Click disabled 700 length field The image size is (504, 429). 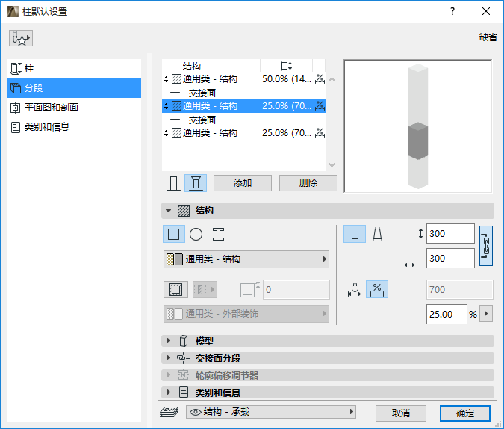pyautogui.click(x=460, y=290)
